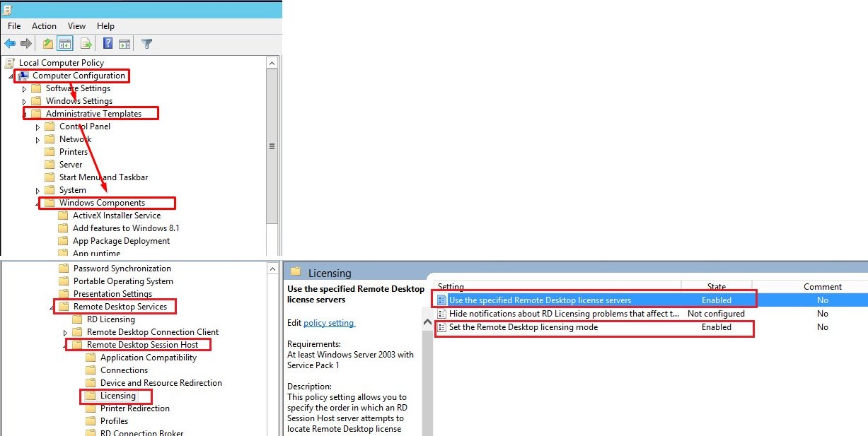
Task: Click the Licensing folder icon in the details header
Action: [296, 272]
